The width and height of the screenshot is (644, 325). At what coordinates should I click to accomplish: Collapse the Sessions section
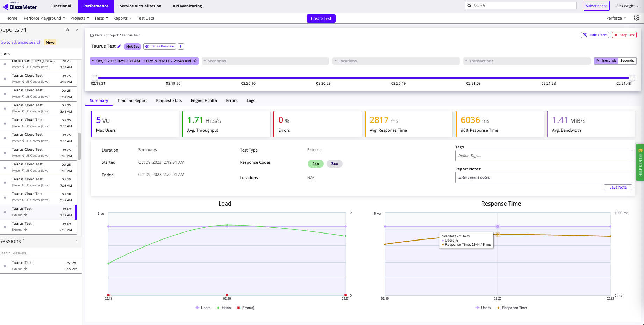point(77,241)
